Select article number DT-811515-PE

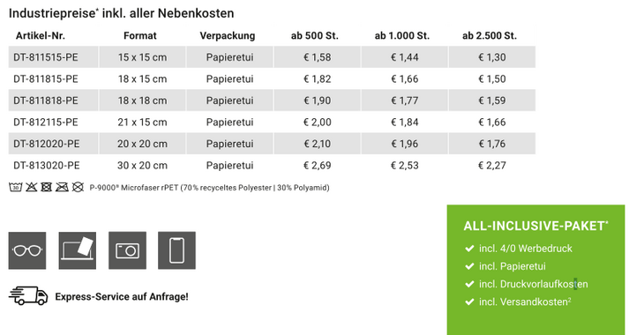point(46,57)
